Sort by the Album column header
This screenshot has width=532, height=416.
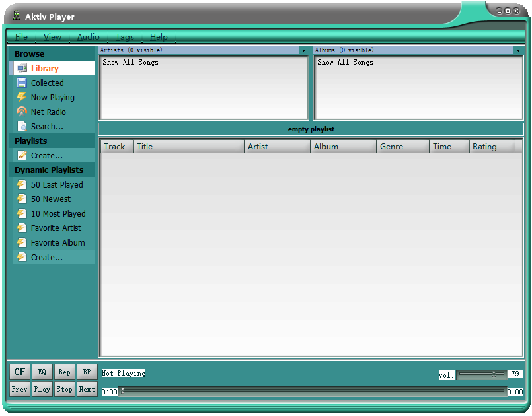[344, 147]
